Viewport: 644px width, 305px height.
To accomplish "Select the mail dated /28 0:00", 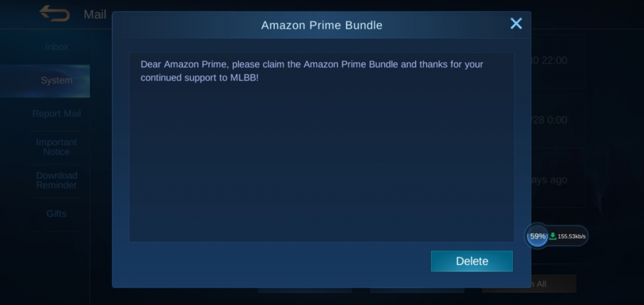I will coord(558,120).
